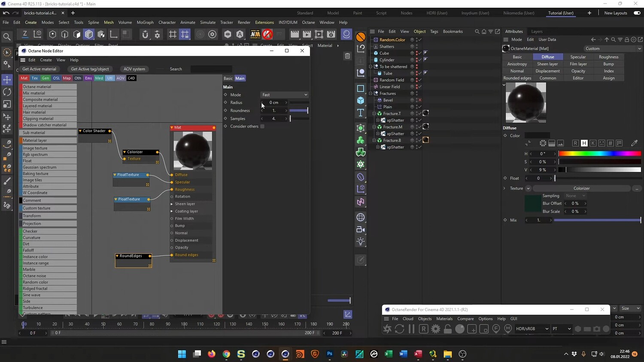Open the PT kernel dropdown
The height and width of the screenshot is (362, 644).
pyautogui.click(x=562, y=329)
